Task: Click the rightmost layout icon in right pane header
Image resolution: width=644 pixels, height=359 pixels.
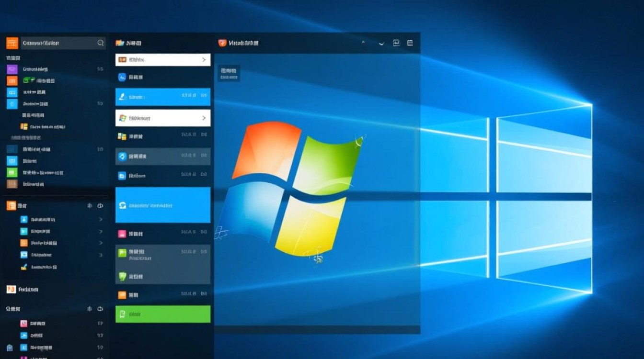Action: 410,43
